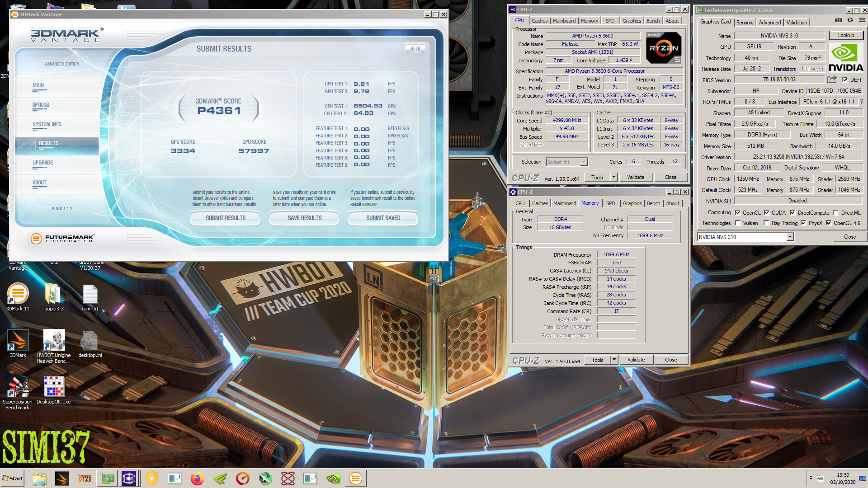Open the DesktopOK.exe icon
Viewport: 868px width, 488px height.
[x=54, y=390]
